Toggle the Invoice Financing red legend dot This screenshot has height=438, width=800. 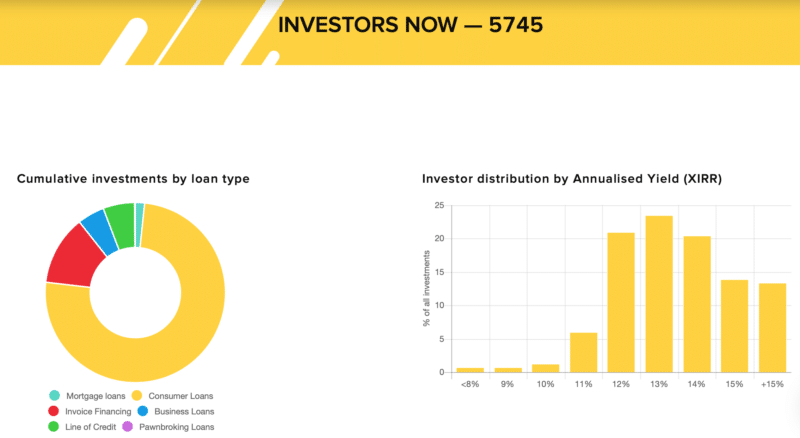click(54, 410)
